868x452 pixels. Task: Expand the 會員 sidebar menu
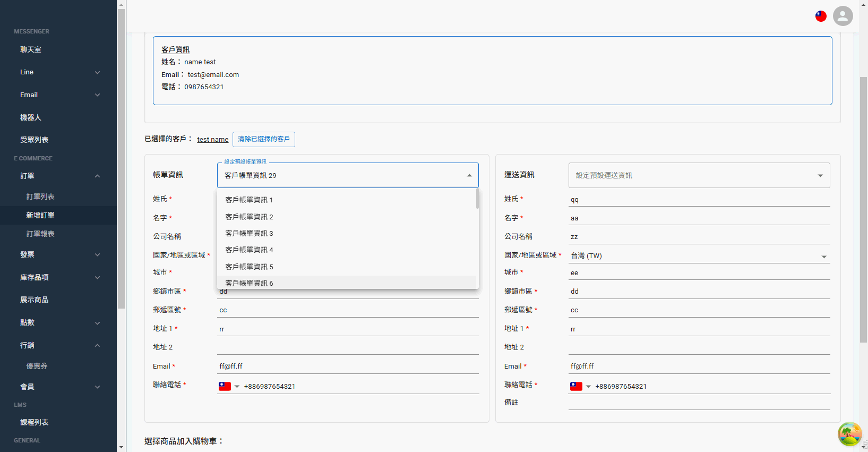click(x=58, y=387)
